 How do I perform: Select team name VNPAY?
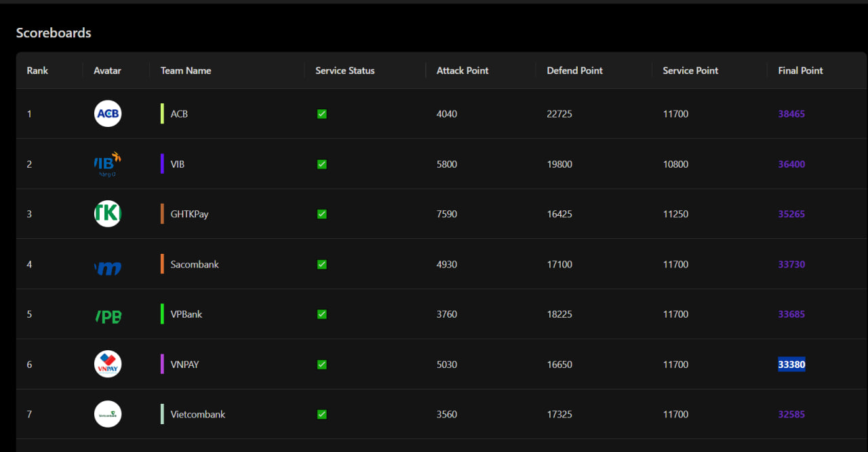point(184,364)
